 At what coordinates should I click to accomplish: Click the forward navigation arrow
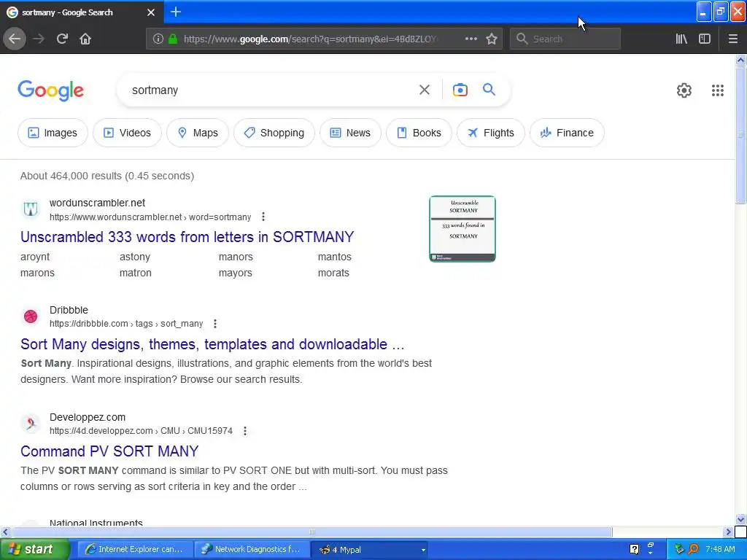pos(39,39)
